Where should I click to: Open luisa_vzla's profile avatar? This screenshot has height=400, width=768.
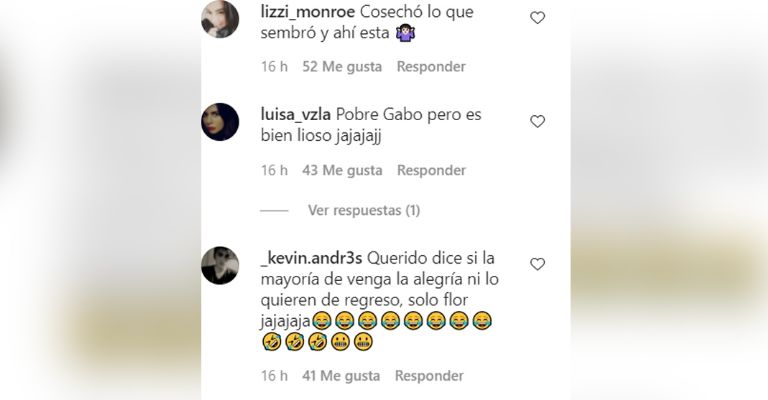(220, 122)
